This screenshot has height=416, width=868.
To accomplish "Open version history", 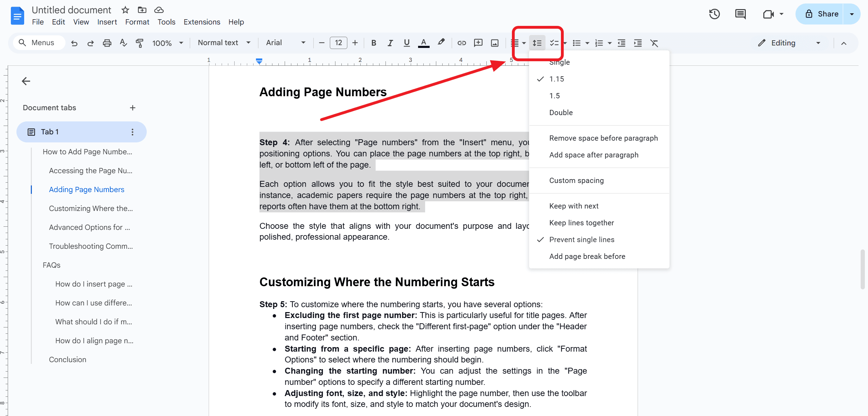I will (x=714, y=14).
